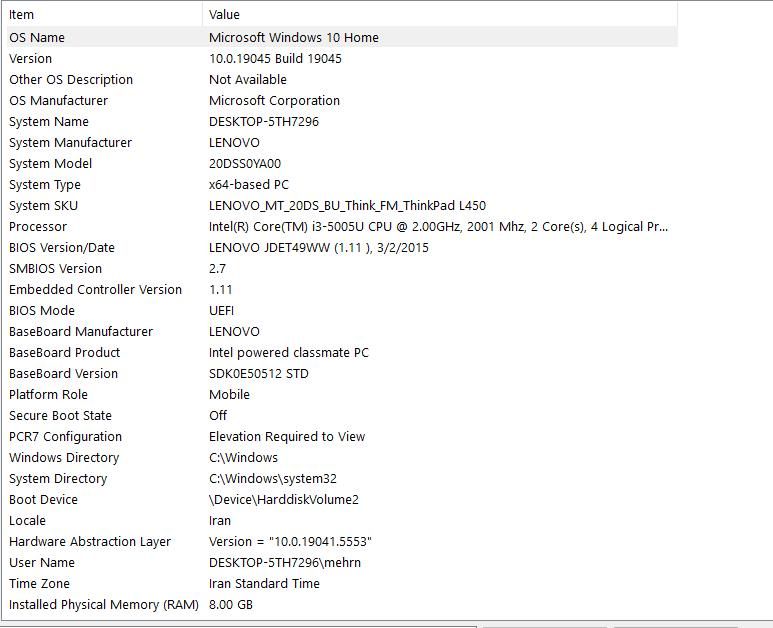Click value SDK0E50512 STD
The width and height of the screenshot is (773, 628).
tap(259, 374)
